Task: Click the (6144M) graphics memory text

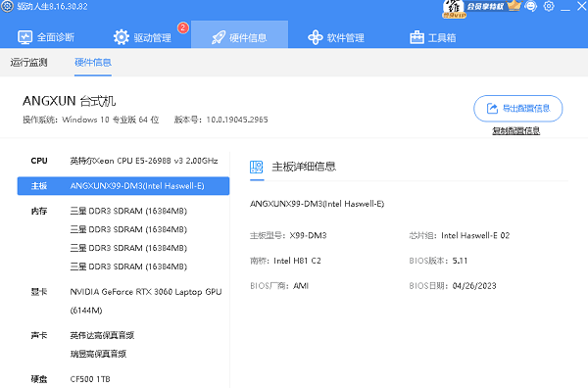Action: point(86,310)
